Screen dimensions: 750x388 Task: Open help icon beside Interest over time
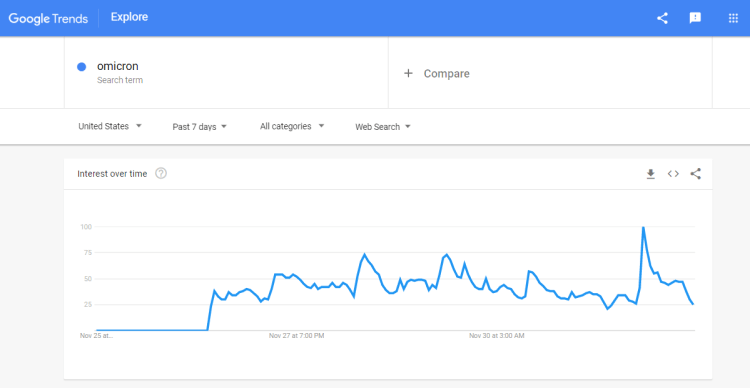[x=161, y=174]
